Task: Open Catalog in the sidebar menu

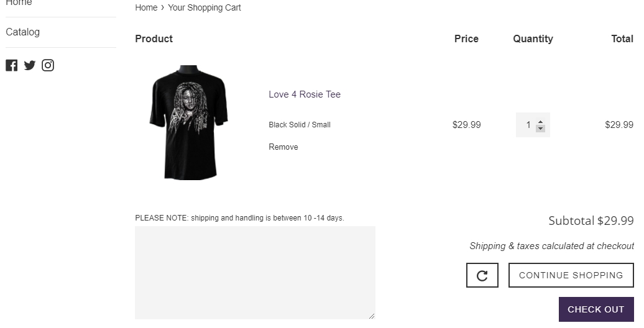Action: 23,32
